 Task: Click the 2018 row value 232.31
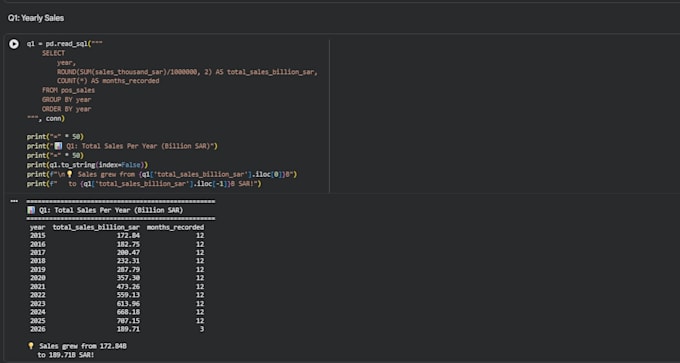click(x=128, y=261)
